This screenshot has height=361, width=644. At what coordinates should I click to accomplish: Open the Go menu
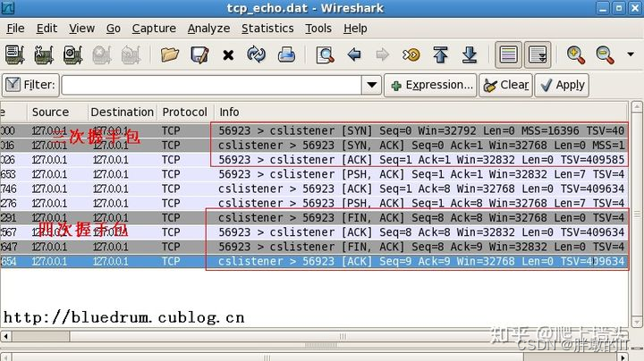(114, 29)
